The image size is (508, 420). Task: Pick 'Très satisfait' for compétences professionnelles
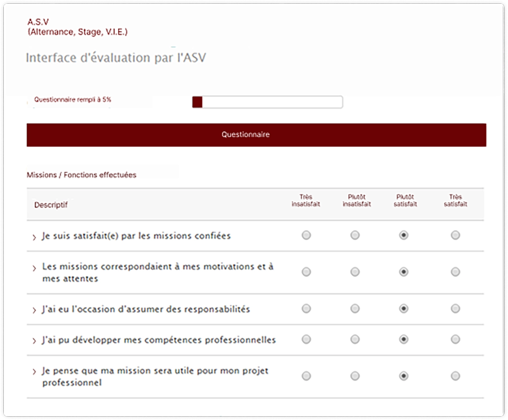[x=455, y=339]
